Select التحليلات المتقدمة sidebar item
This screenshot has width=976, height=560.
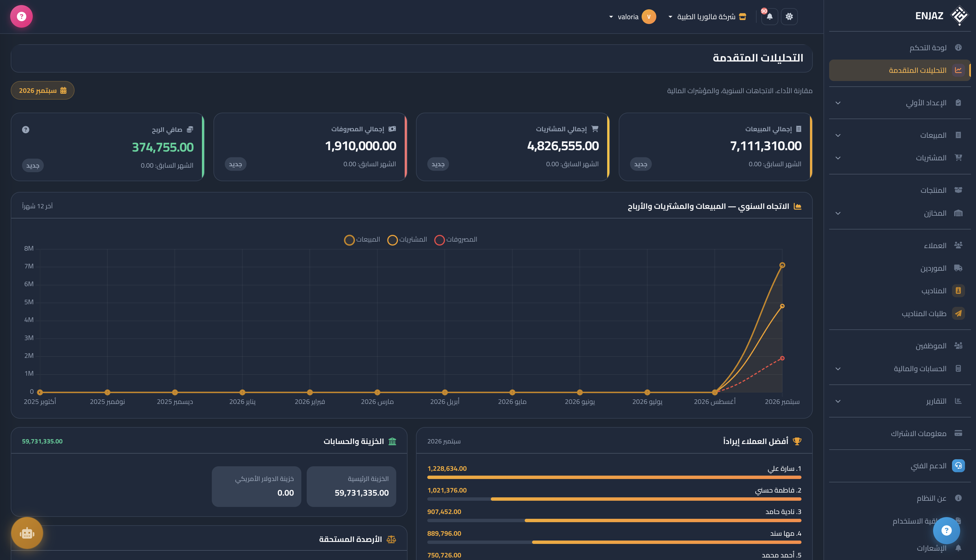(x=900, y=70)
